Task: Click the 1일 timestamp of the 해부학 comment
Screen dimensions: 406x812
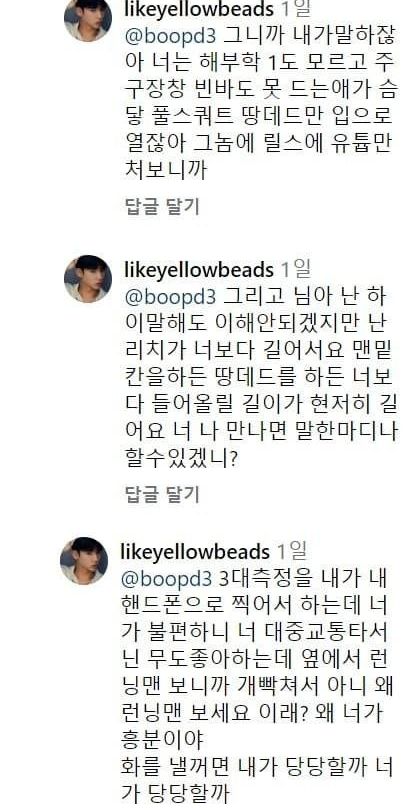Action: point(295,9)
